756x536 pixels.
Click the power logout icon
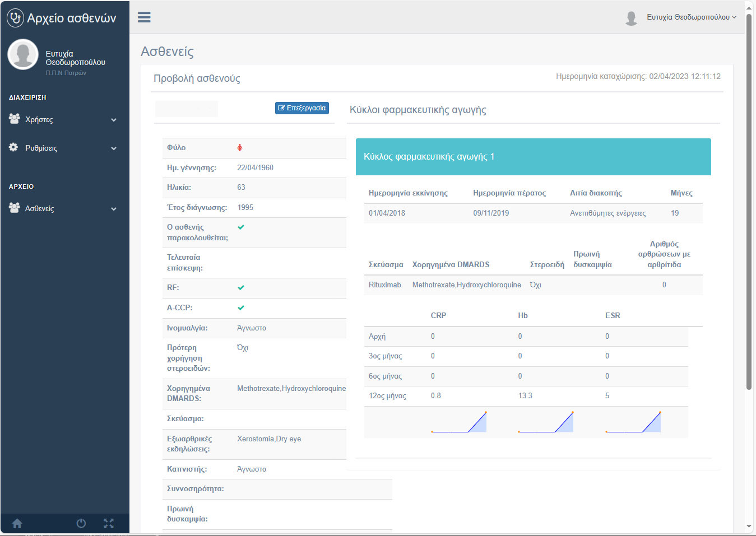(81, 523)
